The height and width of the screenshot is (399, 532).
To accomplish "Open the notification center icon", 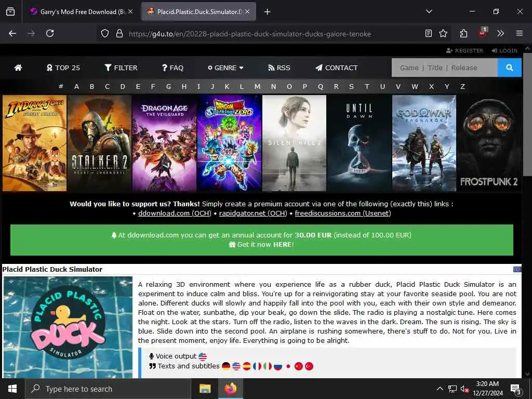I will tap(515, 389).
